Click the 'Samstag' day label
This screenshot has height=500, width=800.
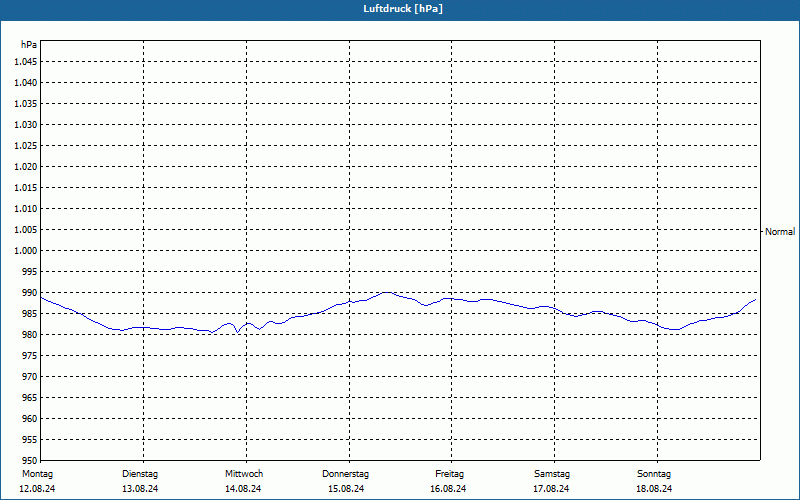(x=552, y=474)
